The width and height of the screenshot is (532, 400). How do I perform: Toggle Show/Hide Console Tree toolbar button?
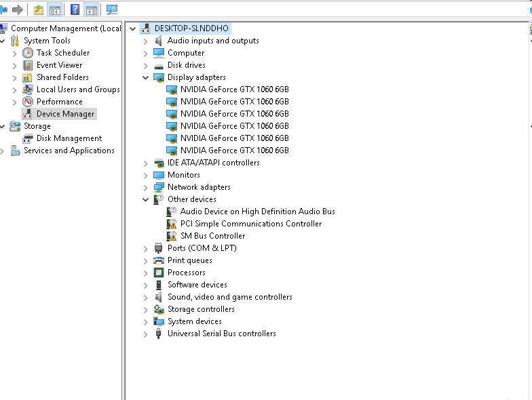pos(54,9)
